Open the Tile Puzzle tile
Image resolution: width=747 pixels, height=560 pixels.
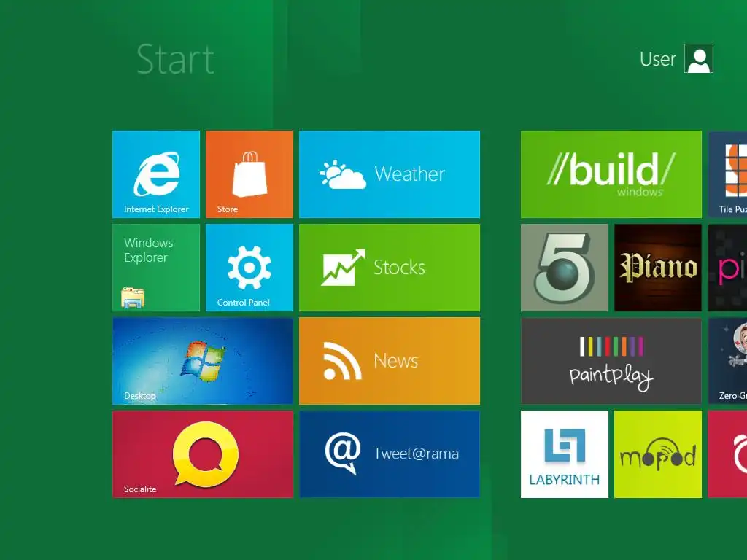[x=727, y=174]
